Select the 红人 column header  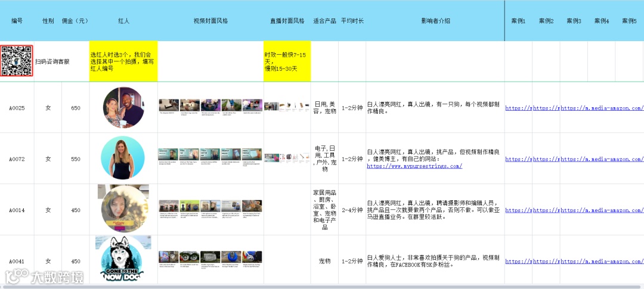(x=123, y=21)
